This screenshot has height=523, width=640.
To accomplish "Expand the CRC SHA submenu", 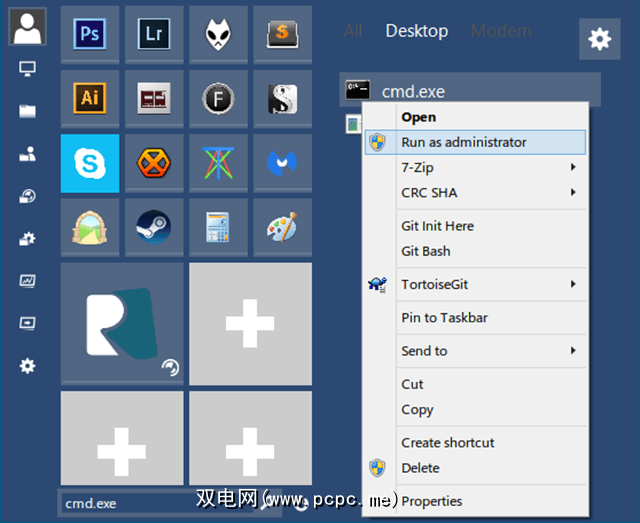I will point(476,192).
